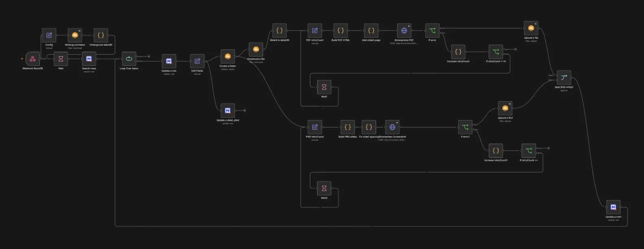Click the Increase retryCount1 label text

(x=496, y=160)
